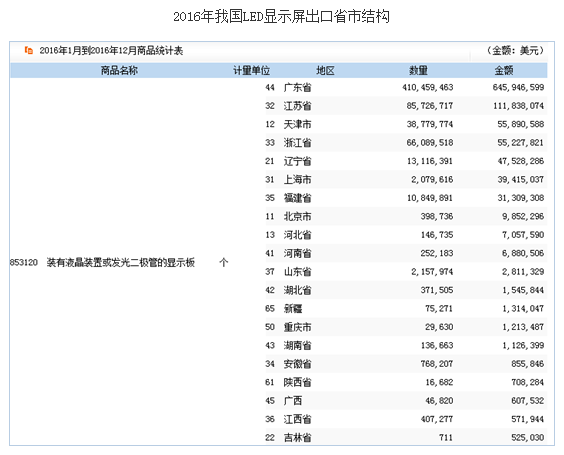Screen dimensions: 564x455
Task: Select the 河南省 quantity '252,183'
Action: point(437,253)
